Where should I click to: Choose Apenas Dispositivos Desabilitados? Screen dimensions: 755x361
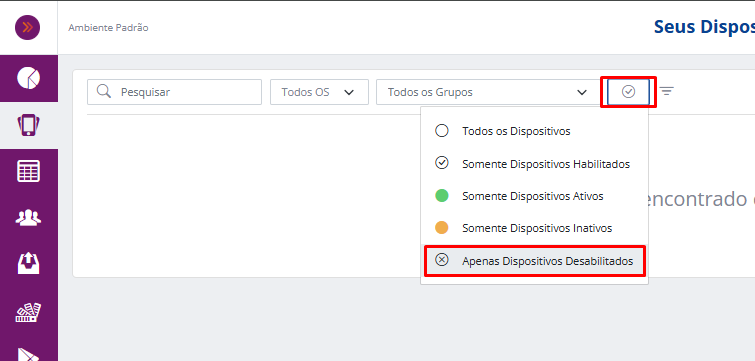[534, 261]
